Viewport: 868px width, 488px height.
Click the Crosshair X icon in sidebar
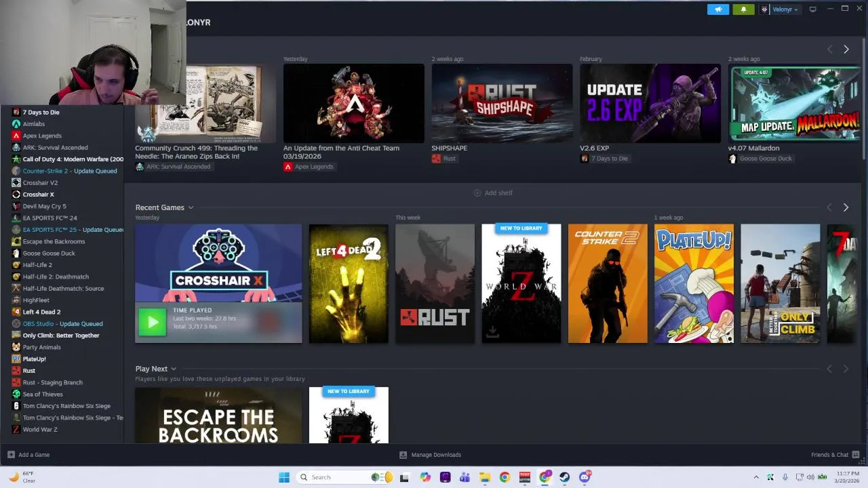click(x=16, y=195)
